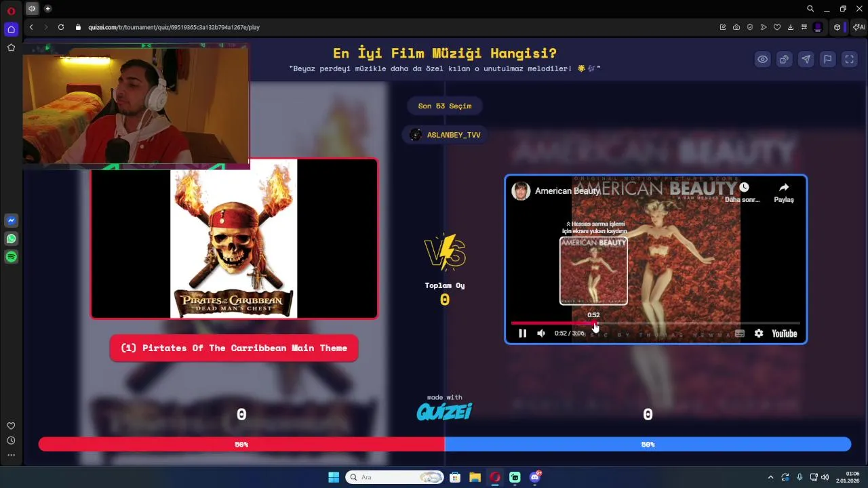
Task: Click the Windows taskbar Ara search box
Action: click(x=395, y=477)
